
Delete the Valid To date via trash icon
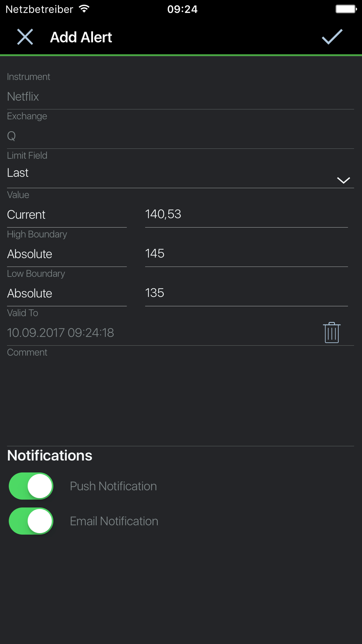coord(331,333)
